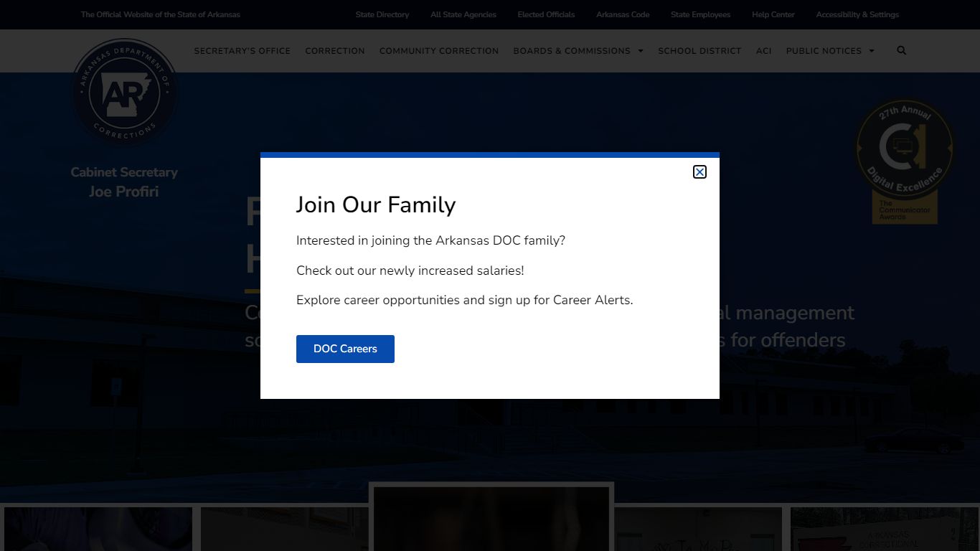
Task: Click the 'Interested in joining' sentence
Action: pyautogui.click(x=430, y=240)
